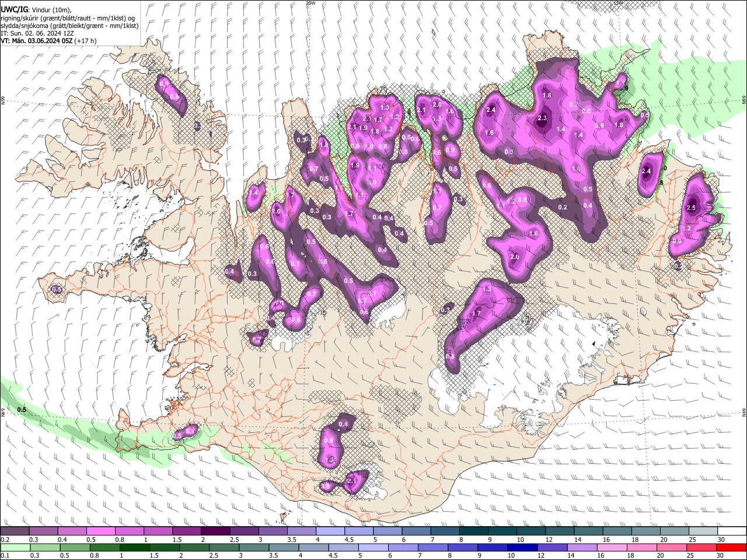Select the 0.5 green swatch in bottom legend row
The image size is (747, 560).
(75, 547)
